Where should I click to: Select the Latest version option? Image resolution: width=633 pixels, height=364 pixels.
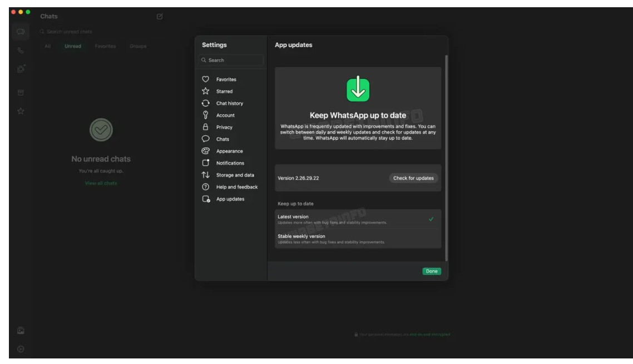tap(358, 219)
